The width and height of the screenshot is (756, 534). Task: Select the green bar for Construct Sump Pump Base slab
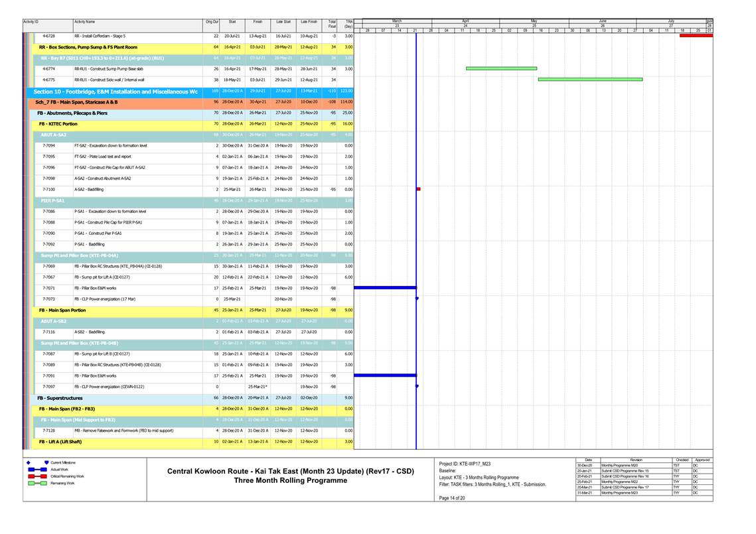point(501,68)
